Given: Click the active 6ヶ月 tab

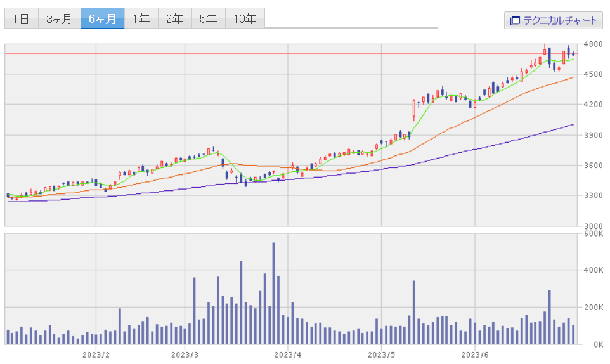Looking at the screenshot, I should coord(102,19).
